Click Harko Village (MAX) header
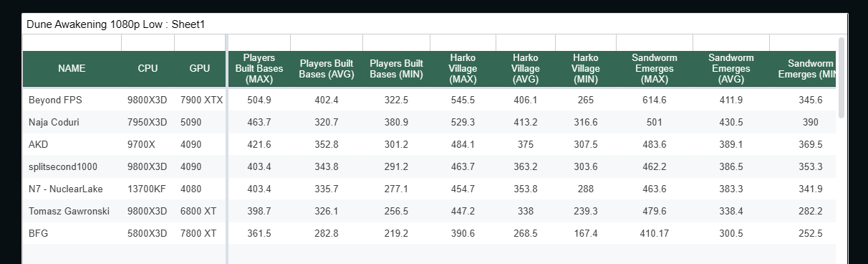This screenshot has height=264, width=868. [x=463, y=69]
